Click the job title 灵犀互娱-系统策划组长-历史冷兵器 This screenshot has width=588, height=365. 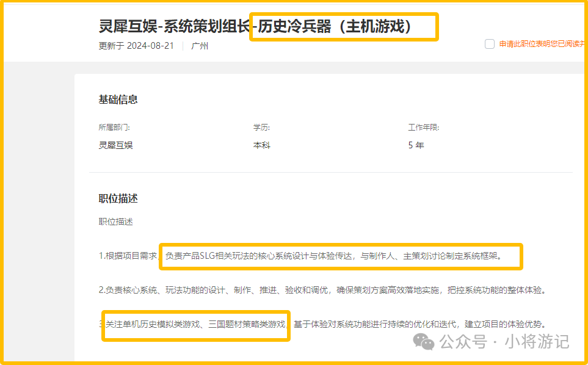pyautogui.click(x=255, y=27)
